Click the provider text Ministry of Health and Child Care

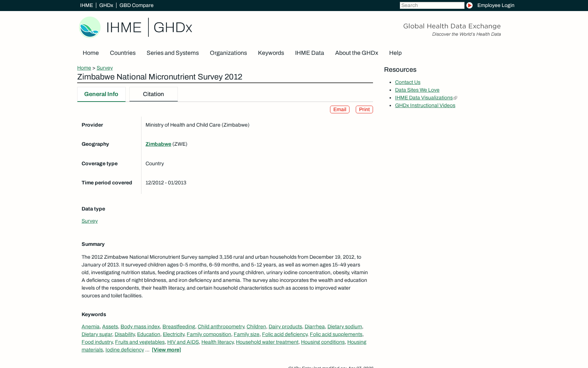197,125
